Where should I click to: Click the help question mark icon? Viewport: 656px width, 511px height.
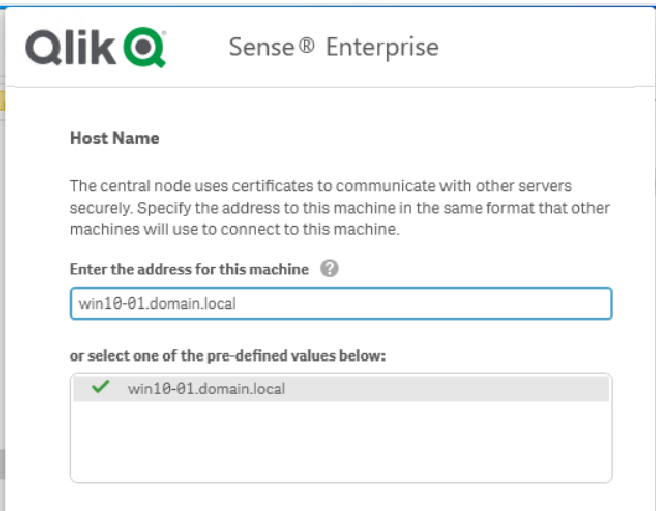329,268
